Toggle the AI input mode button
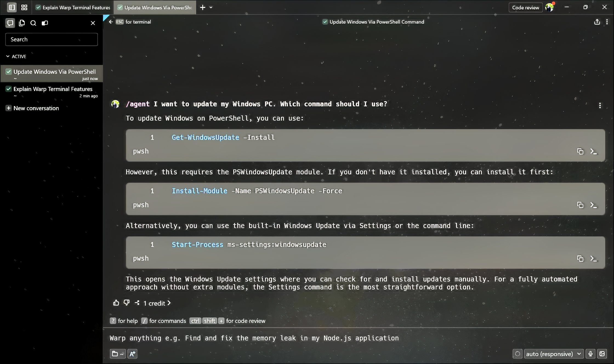 (x=132, y=354)
